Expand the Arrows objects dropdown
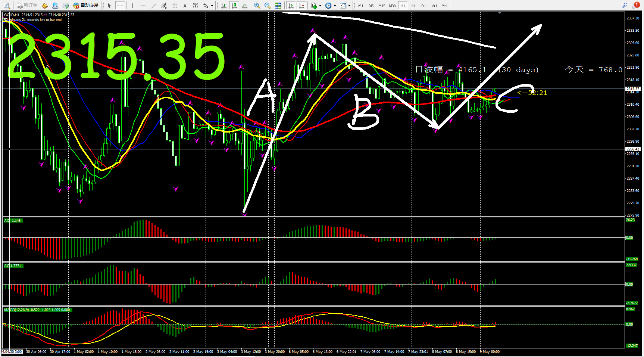Image resolution: width=644 pixels, height=357 pixels. (x=212, y=6)
